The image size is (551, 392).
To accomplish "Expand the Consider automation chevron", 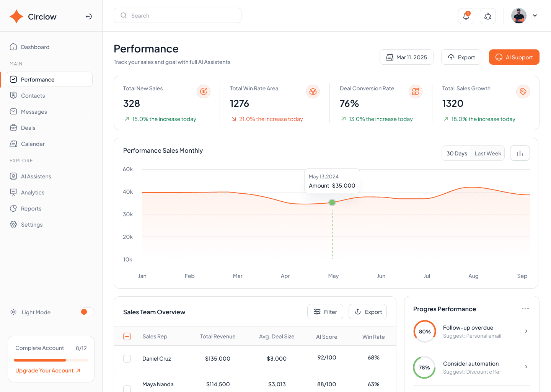I will tap(526, 367).
